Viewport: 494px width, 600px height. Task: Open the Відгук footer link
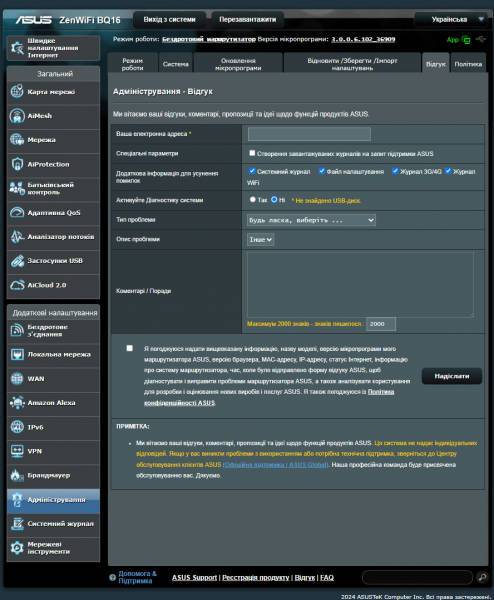(305, 577)
